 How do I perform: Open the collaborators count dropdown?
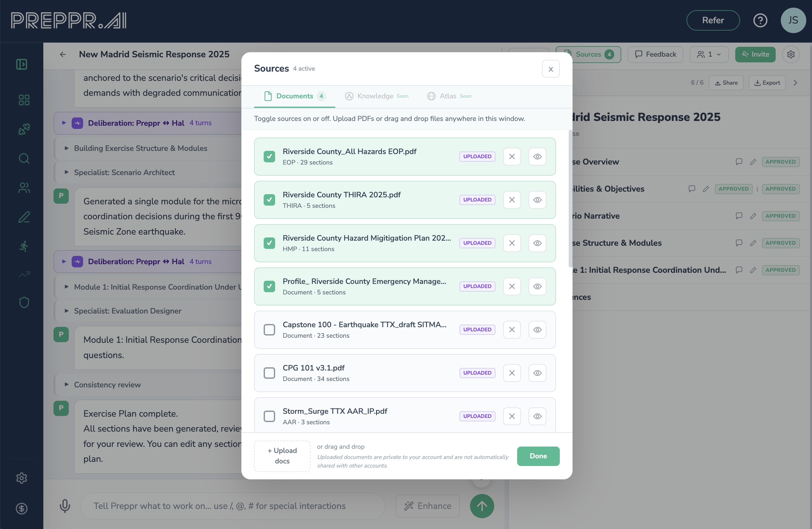(x=709, y=54)
